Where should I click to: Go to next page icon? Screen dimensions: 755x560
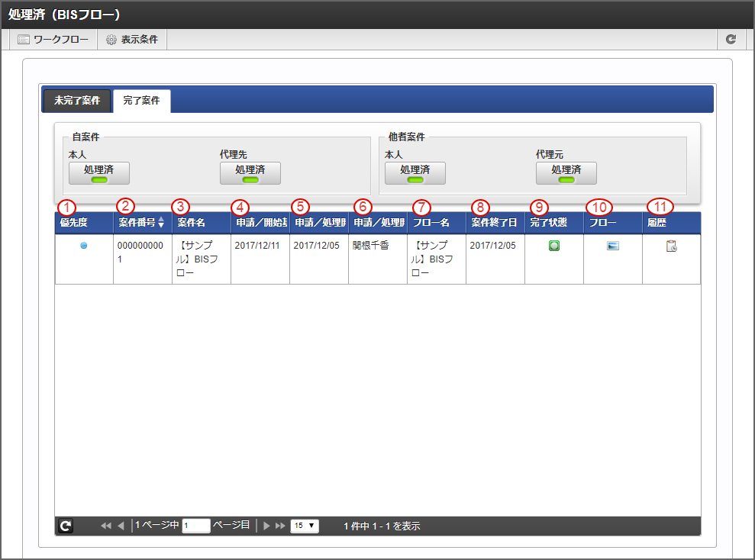pos(266,526)
